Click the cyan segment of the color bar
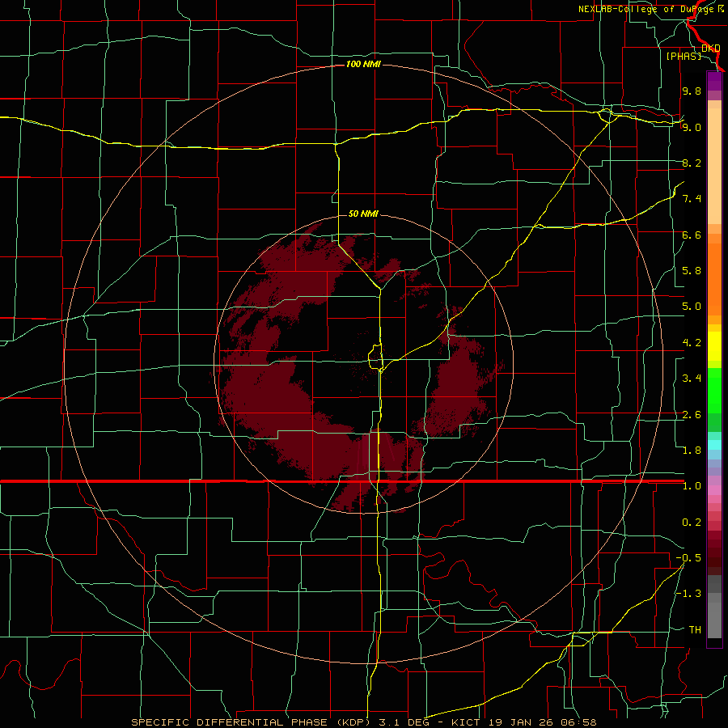This screenshot has height=728, width=728. pyautogui.click(x=714, y=445)
